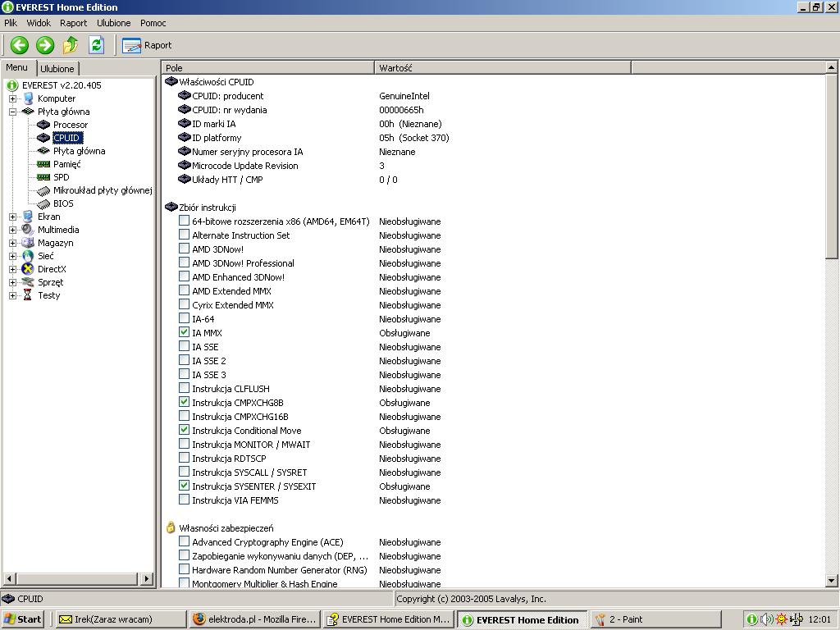Toggle the Instrukcja CMPXCHG8B checkbox
840x630 pixels.
184,402
